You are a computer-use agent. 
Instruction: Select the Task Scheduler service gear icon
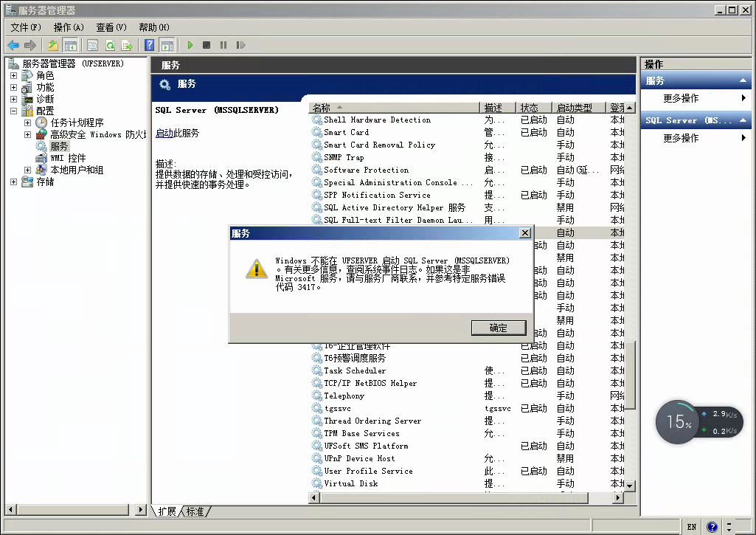click(316, 370)
